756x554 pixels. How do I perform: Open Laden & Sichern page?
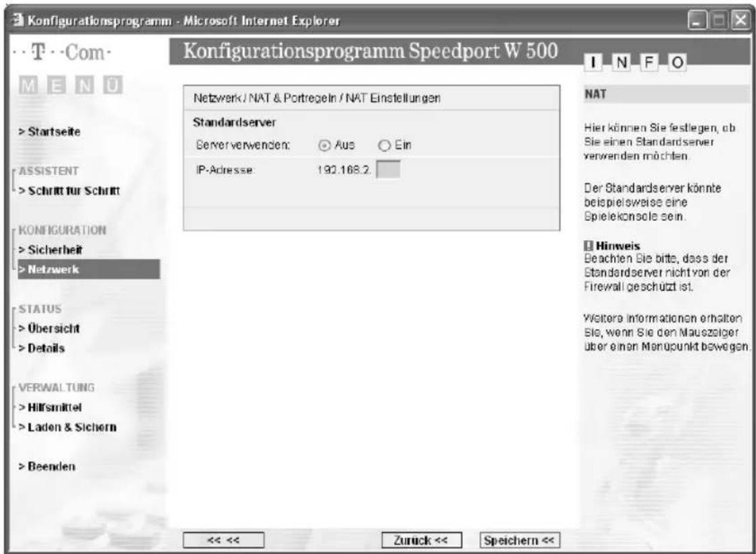(67, 427)
